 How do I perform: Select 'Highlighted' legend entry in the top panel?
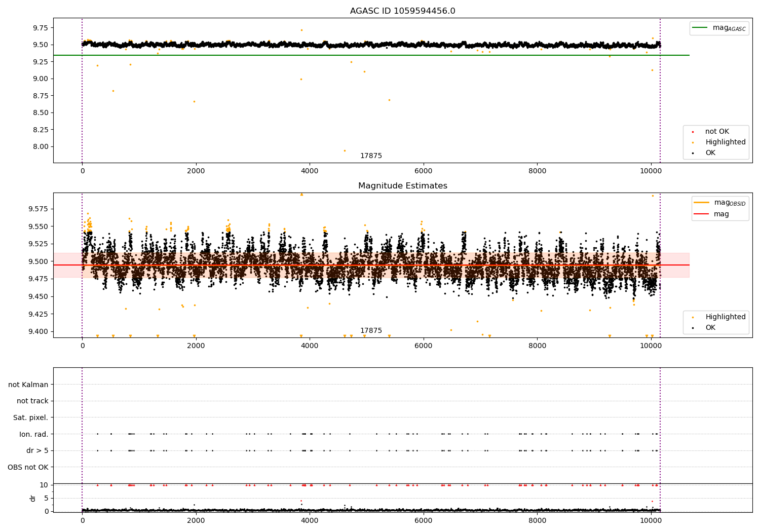[726, 142]
